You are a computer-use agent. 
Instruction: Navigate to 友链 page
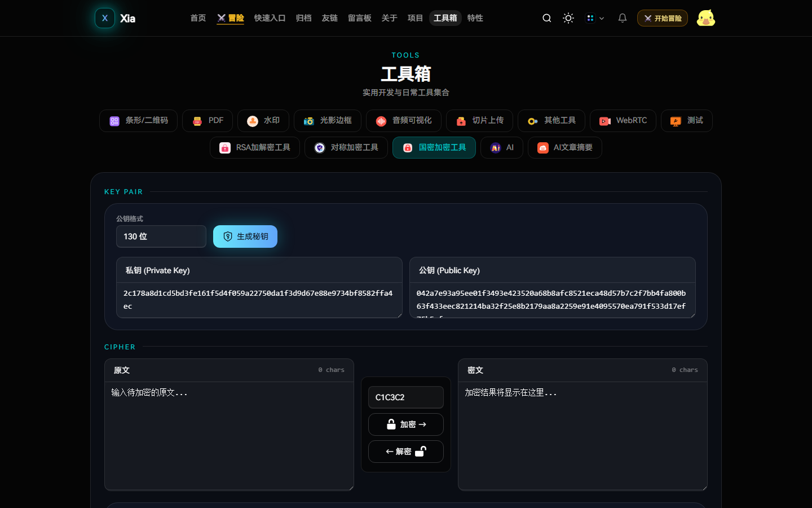[329, 18]
